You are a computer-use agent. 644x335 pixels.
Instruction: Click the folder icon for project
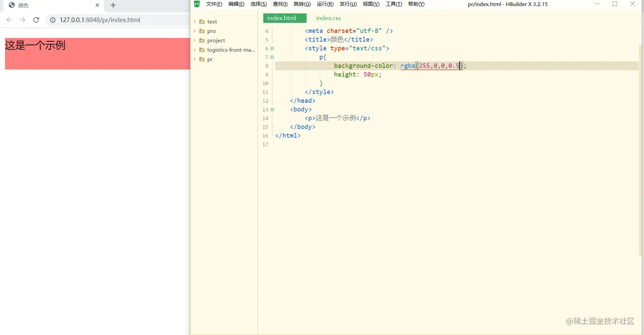click(202, 40)
